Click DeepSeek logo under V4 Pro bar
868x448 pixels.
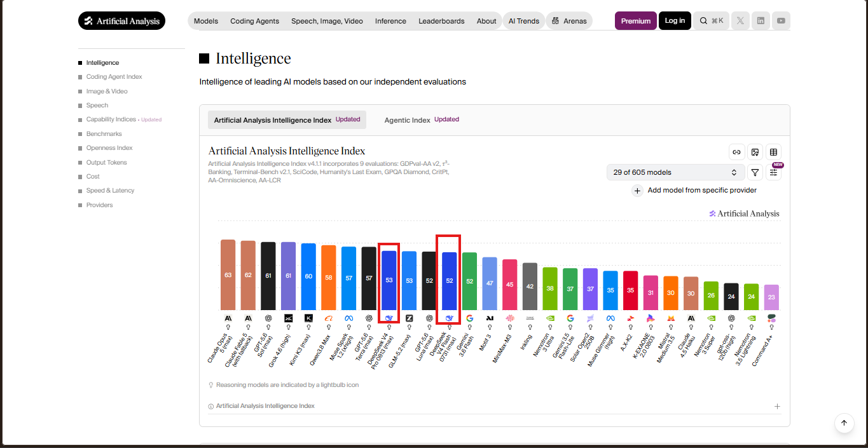(x=389, y=318)
